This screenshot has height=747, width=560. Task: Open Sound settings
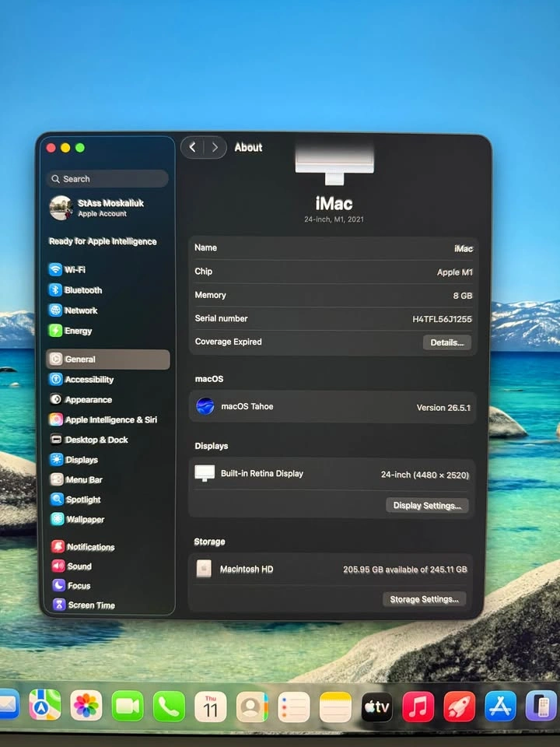[x=72, y=566]
